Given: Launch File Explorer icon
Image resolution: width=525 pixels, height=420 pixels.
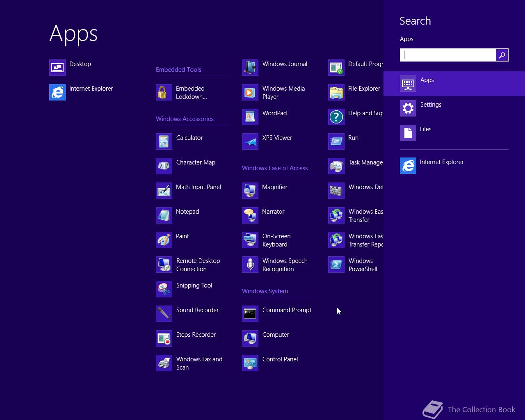Looking at the screenshot, I should click(x=336, y=92).
